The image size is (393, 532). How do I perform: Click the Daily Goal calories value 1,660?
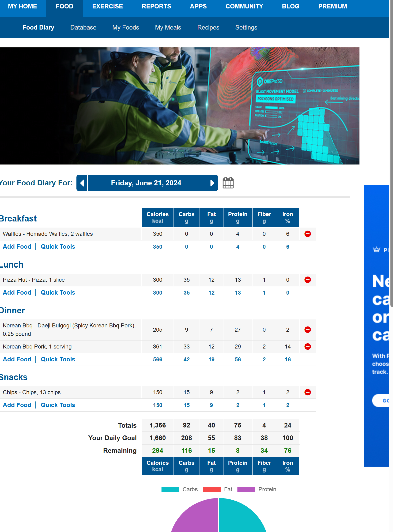coord(158,438)
